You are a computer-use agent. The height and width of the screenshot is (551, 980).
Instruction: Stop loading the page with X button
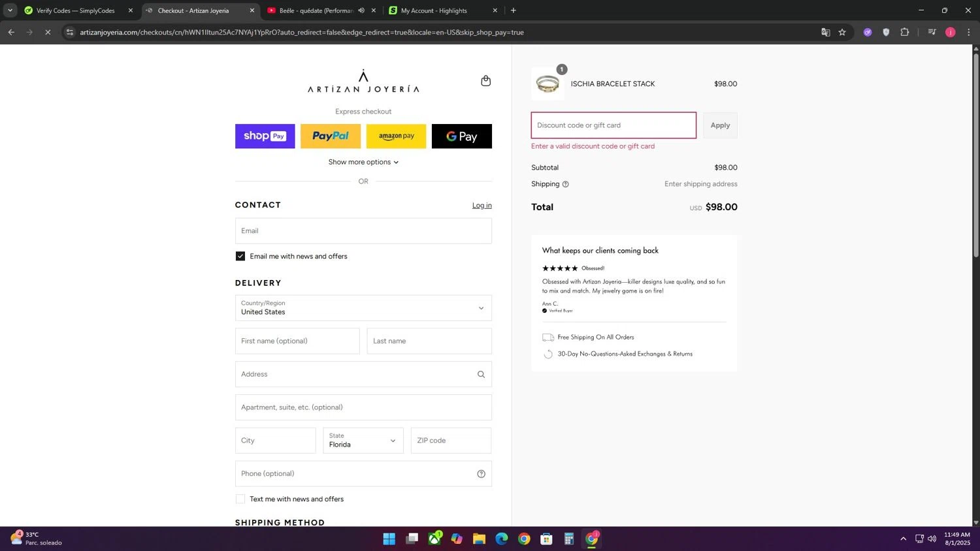(x=48, y=32)
